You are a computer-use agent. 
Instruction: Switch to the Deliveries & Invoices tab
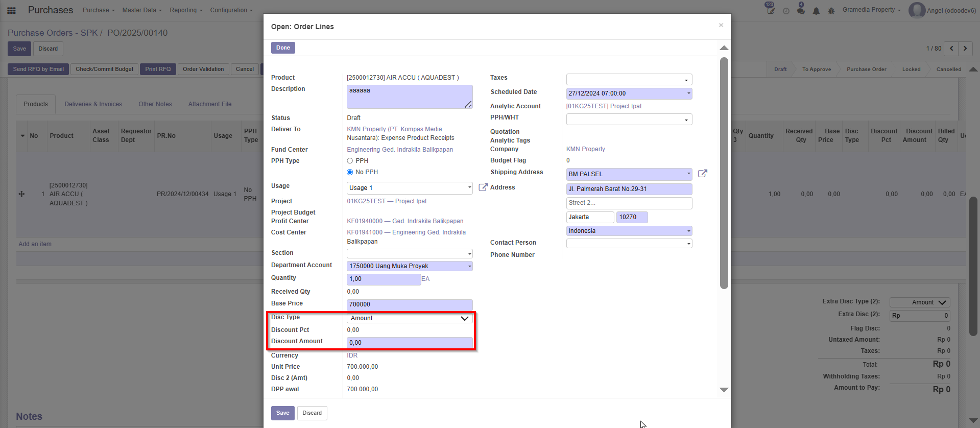coord(93,104)
